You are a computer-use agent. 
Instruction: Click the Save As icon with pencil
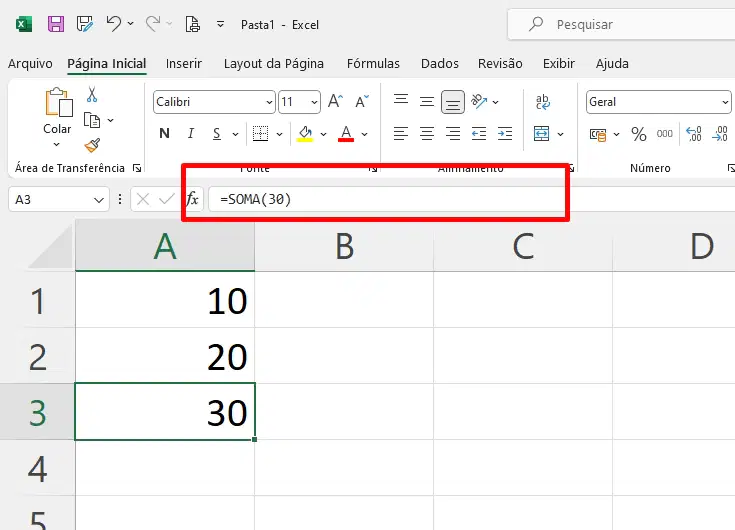85,24
